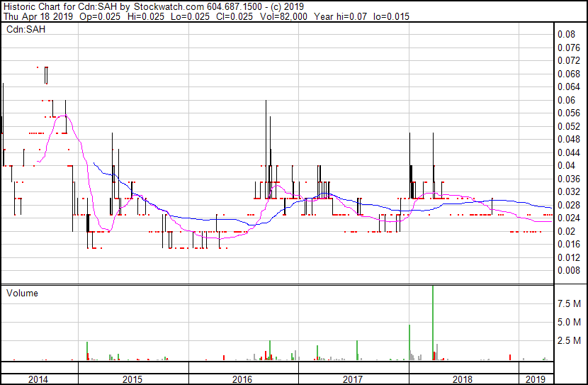
Task: Click the 'lo=0.015' year low text
Action: (392, 16)
